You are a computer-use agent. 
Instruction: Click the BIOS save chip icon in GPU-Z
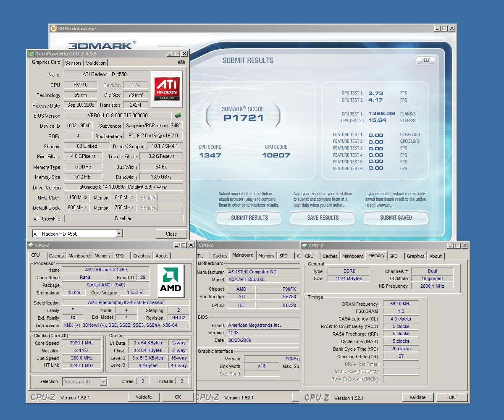178,115
